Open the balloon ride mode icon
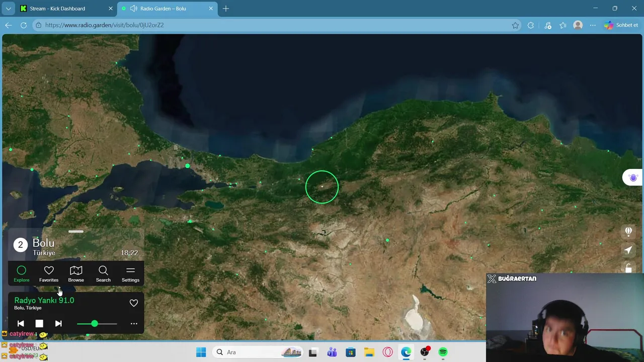Viewport: 644px width, 362px height. point(628,231)
